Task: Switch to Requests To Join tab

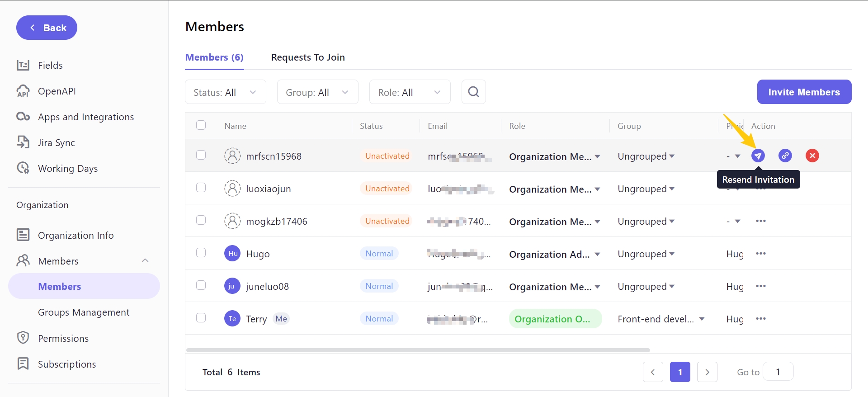Action: (x=308, y=57)
